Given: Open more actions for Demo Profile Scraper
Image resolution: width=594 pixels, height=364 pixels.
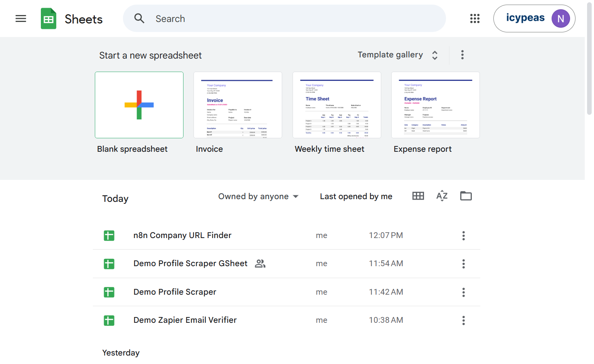Looking at the screenshot, I should tap(464, 292).
